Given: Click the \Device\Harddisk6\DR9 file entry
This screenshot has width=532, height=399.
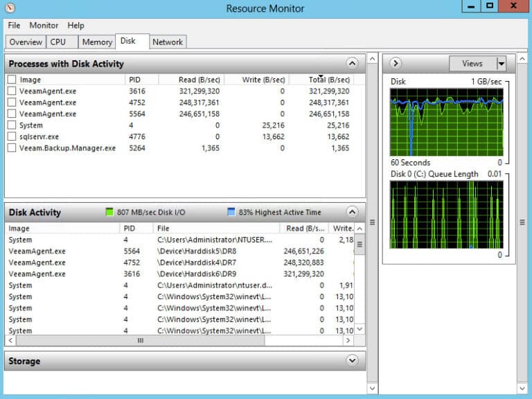Looking at the screenshot, I should 197,274.
